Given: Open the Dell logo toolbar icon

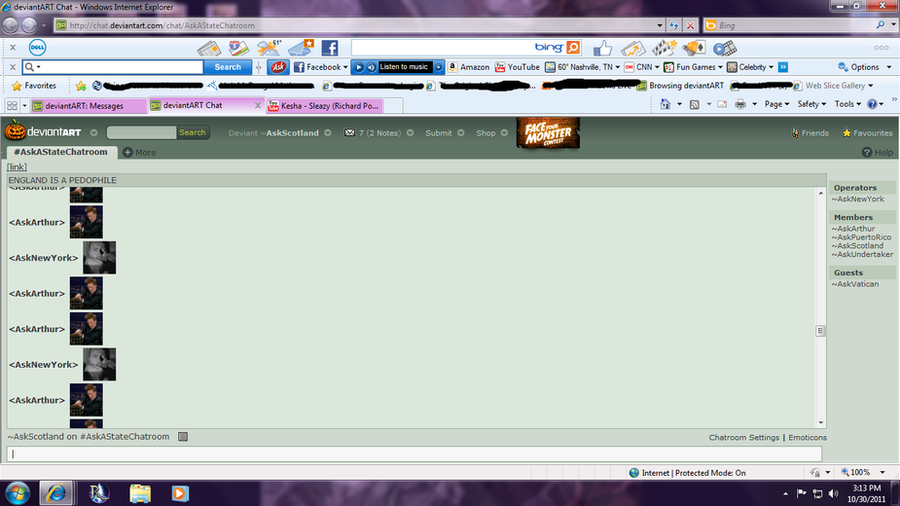Looking at the screenshot, I should 37,48.
